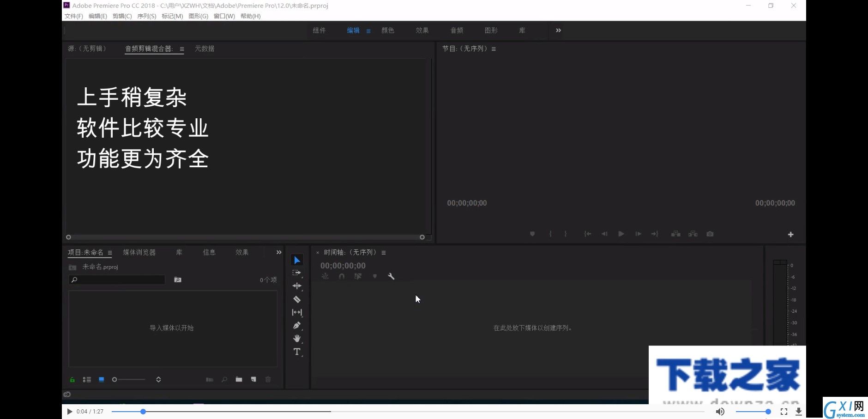This screenshot has width=868, height=419.
Task: Select the Slip tool
Action: tap(297, 313)
